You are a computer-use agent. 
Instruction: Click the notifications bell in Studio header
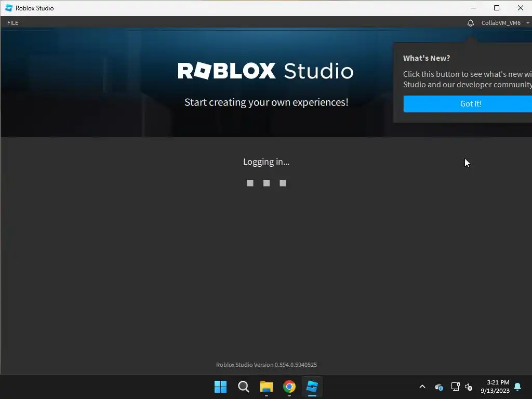point(470,23)
